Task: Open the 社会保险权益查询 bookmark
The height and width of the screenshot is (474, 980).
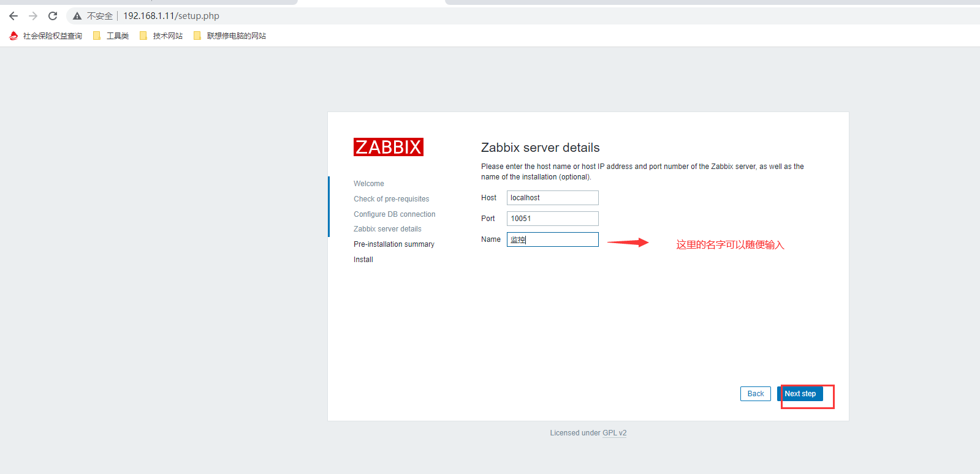Action: click(46, 36)
